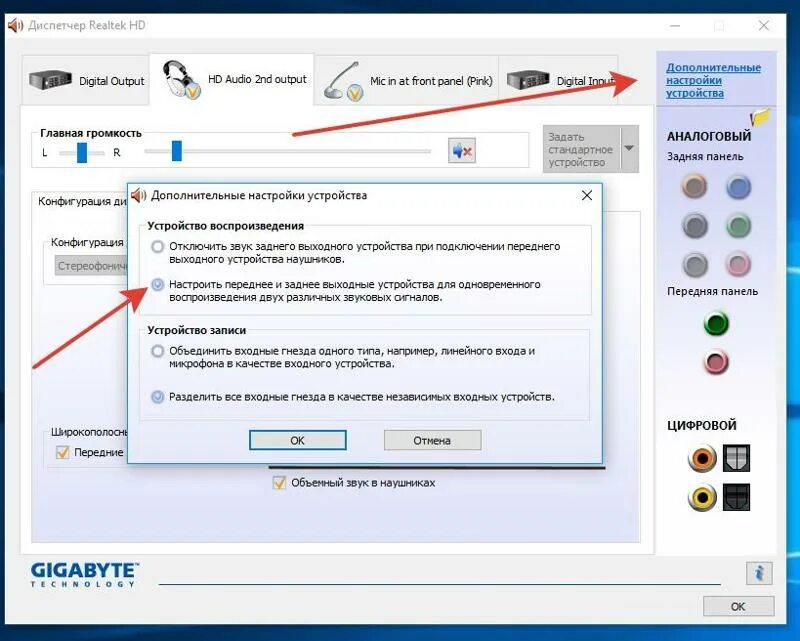
Task: Select separate all input jacks option
Action: (x=158, y=397)
